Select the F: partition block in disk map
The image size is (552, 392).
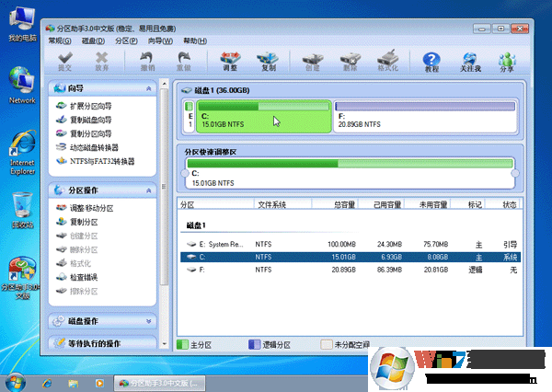pyautogui.click(x=425, y=117)
